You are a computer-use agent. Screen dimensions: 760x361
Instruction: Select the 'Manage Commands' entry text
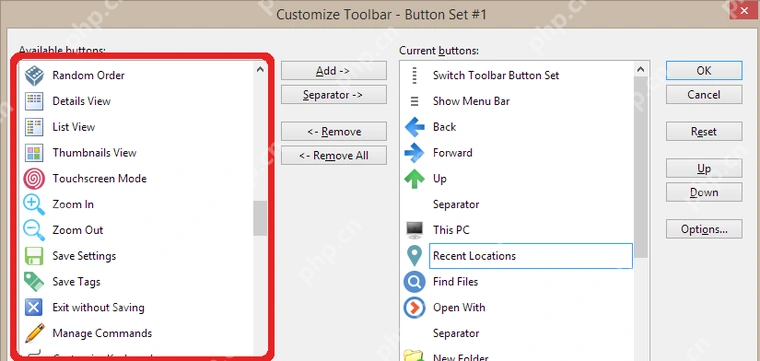pyautogui.click(x=102, y=333)
